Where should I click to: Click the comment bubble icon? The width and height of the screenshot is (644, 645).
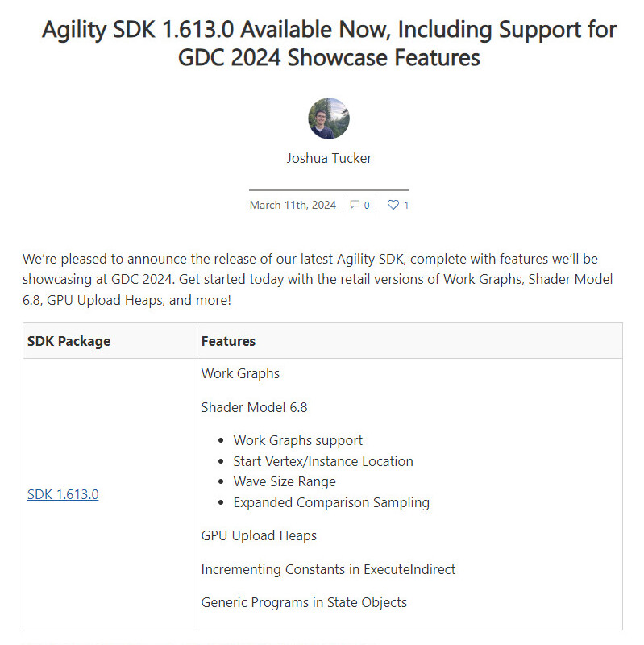point(355,205)
